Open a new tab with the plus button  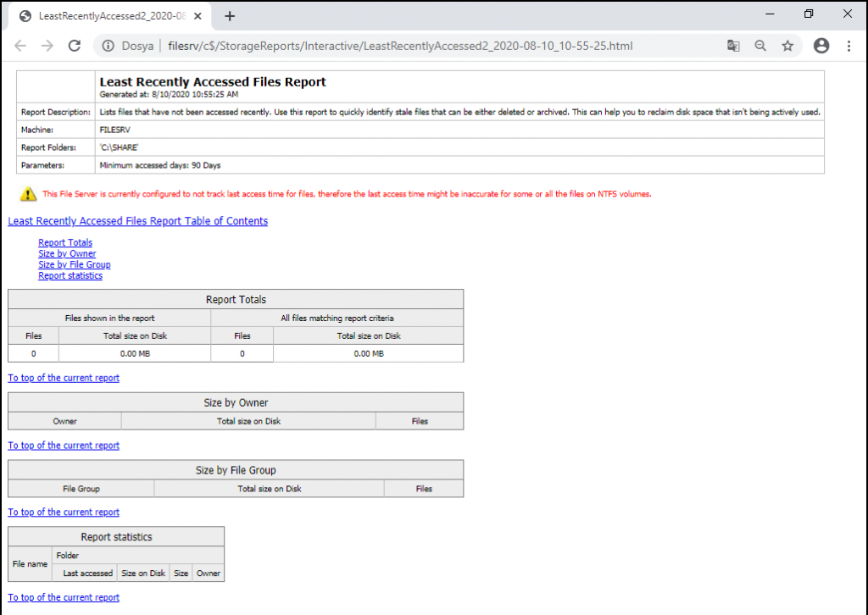[x=231, y=15]
